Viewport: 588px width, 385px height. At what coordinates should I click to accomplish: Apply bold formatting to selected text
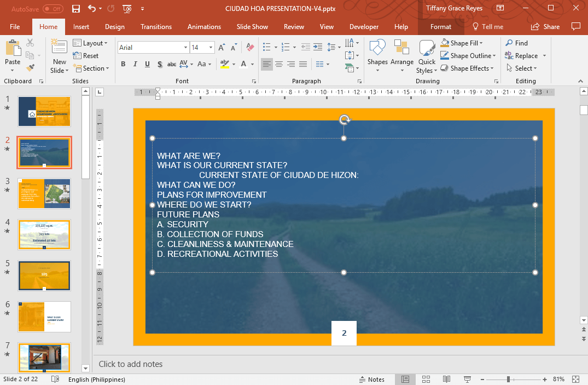[123, 64]
